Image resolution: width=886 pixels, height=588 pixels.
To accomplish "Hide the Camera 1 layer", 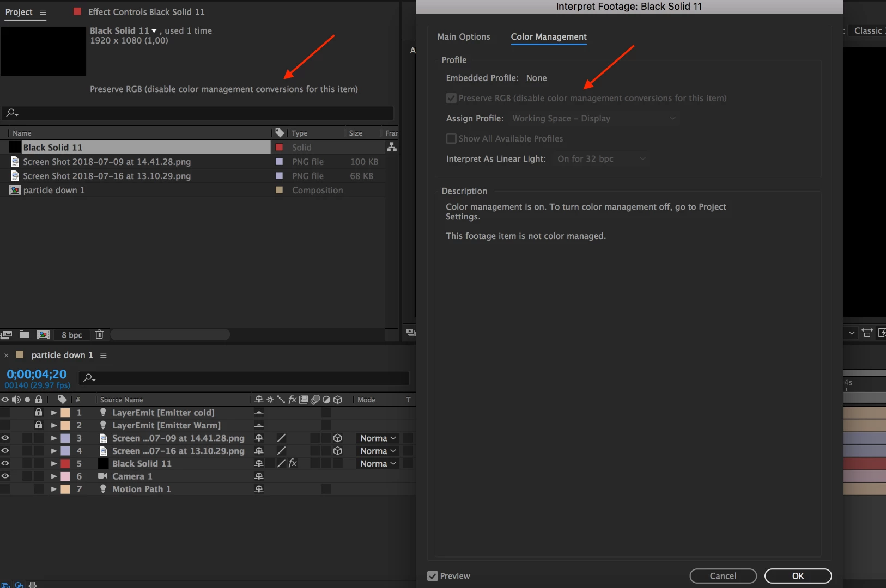I will point(5,476).
